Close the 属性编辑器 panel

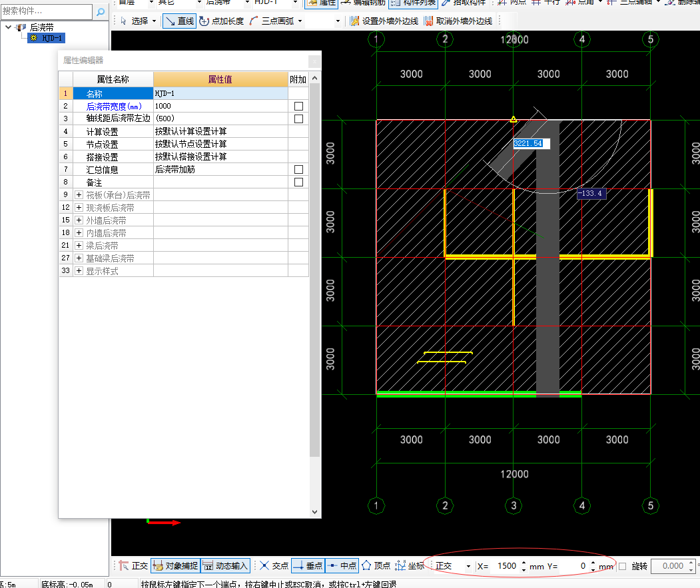tap(314, 61)
